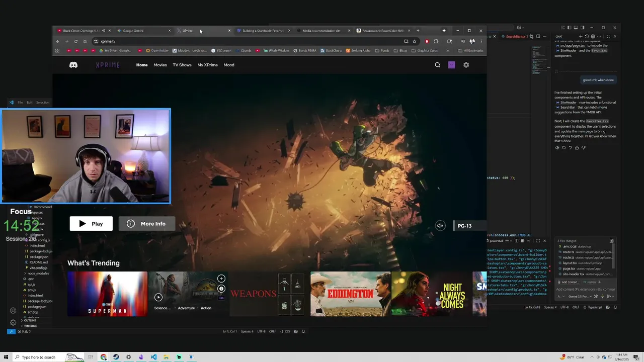The image size is (644, 362).
Task: Add Jurassic World card to watchlist
Action: [221, 279]
